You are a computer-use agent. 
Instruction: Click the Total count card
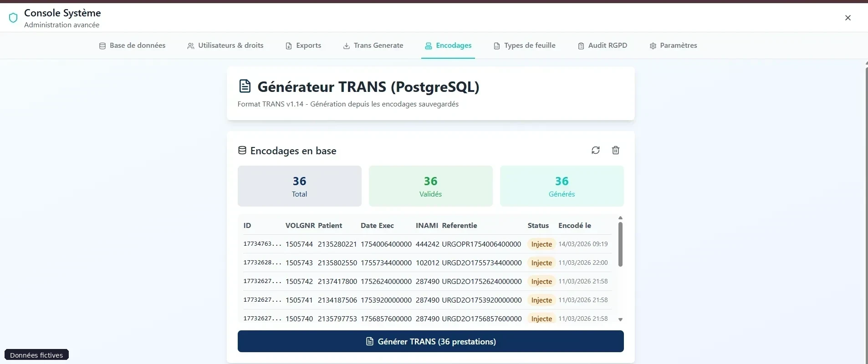tap(300, 186)
